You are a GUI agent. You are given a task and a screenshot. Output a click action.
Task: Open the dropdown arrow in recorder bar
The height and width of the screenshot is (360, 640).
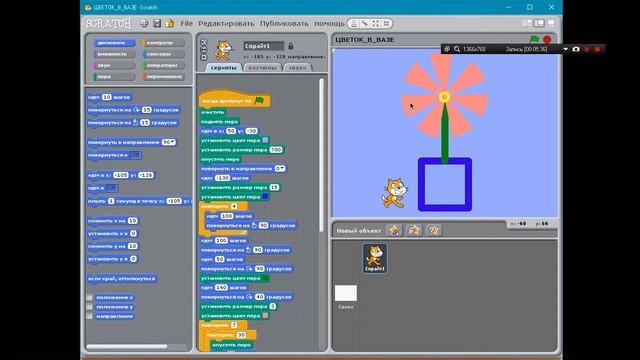pos(565,49)
